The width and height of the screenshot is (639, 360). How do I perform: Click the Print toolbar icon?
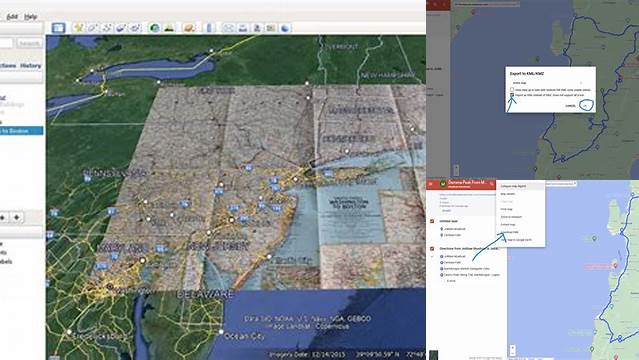coord(242,28)
